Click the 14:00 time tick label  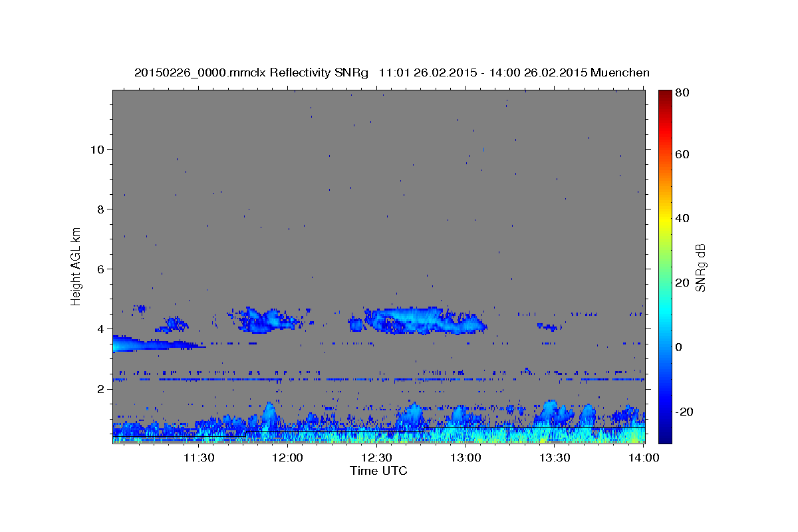pyautogui.click(x=644, y=458)
